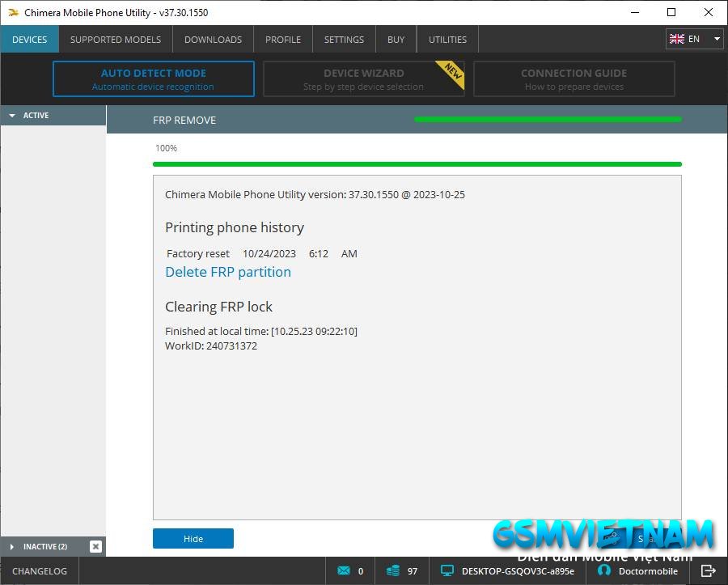The width and height of the screenshot is (728, 585).
Task: Click the "Finished at local time" log line
Action: point(261,331)
